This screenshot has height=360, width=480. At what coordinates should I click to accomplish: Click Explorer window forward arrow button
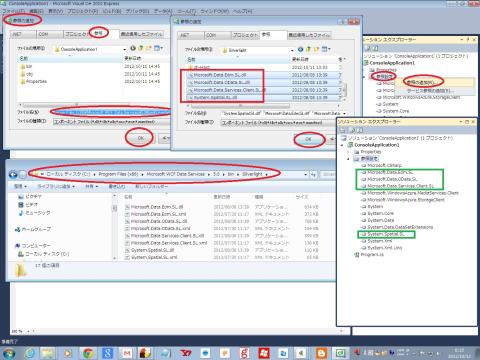[22, 174]
